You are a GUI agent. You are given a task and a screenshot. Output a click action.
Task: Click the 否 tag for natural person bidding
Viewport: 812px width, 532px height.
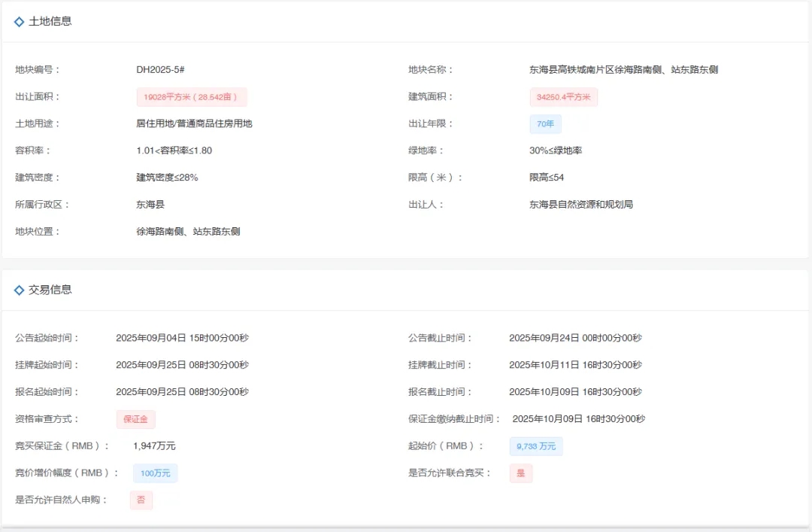click(141, 500)
